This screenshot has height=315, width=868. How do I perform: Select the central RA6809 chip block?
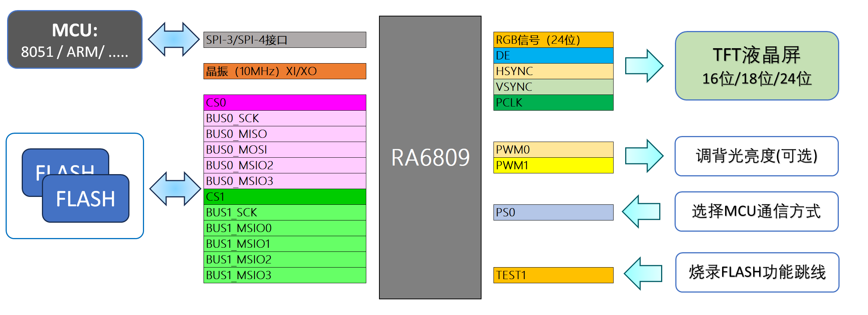click(430, 157)
